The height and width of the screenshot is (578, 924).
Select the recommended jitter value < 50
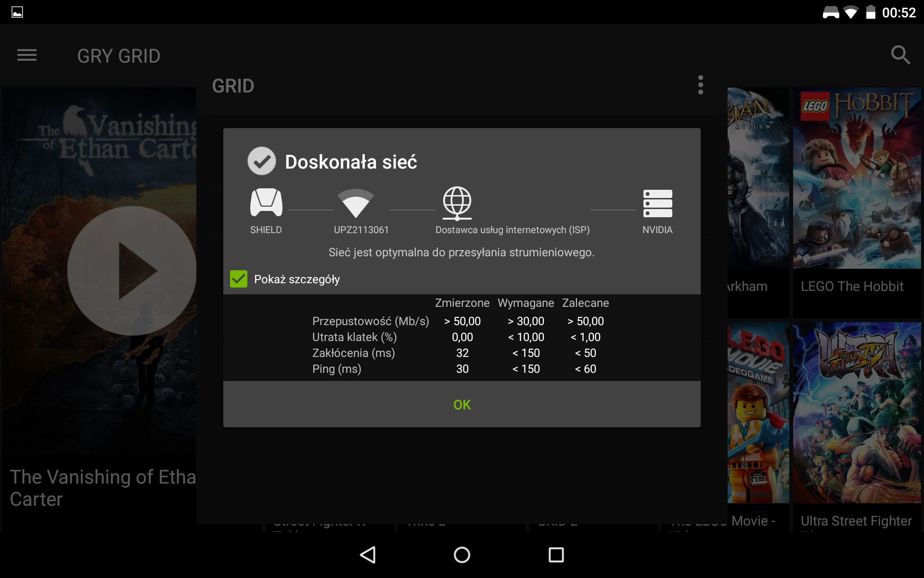click(x=586, y=353)
